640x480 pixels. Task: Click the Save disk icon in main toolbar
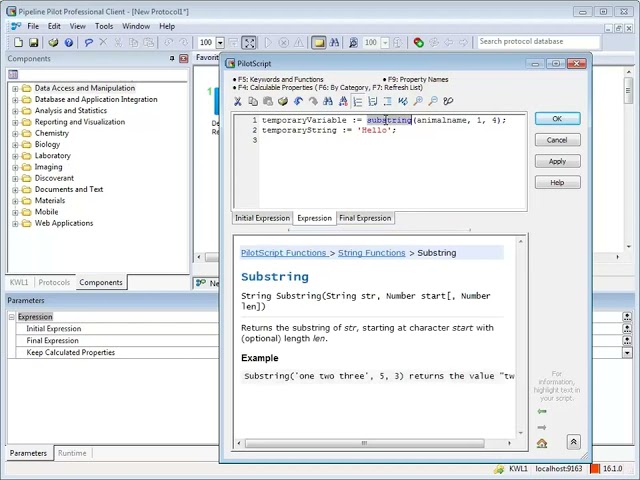tap(33, 42)
